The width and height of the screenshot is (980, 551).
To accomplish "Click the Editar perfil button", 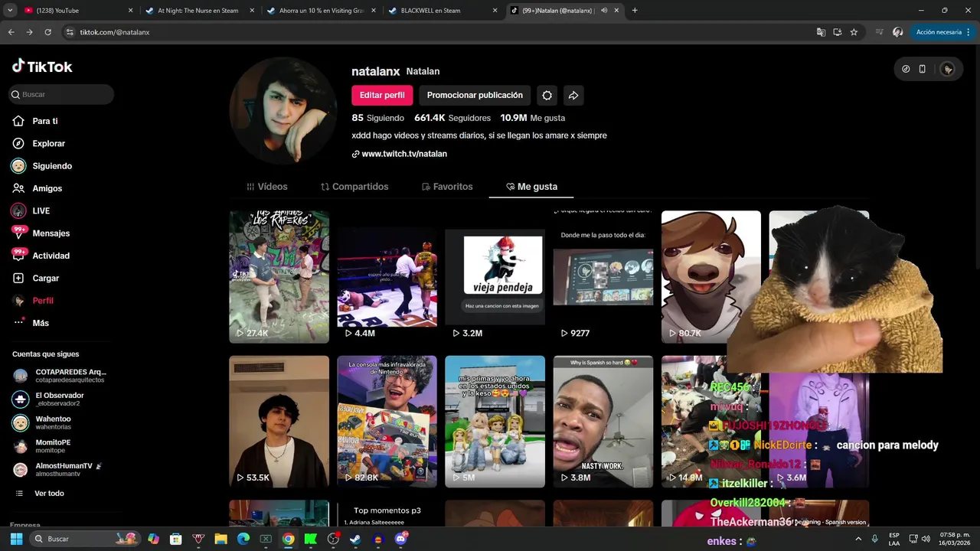I will coord(382,95).
